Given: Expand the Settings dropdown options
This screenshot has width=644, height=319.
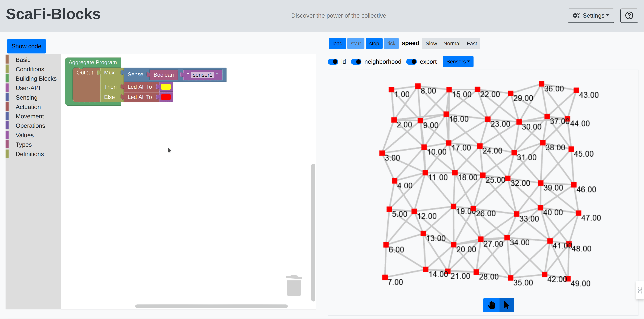Looking at the screenshot, I should coord(592,15).
